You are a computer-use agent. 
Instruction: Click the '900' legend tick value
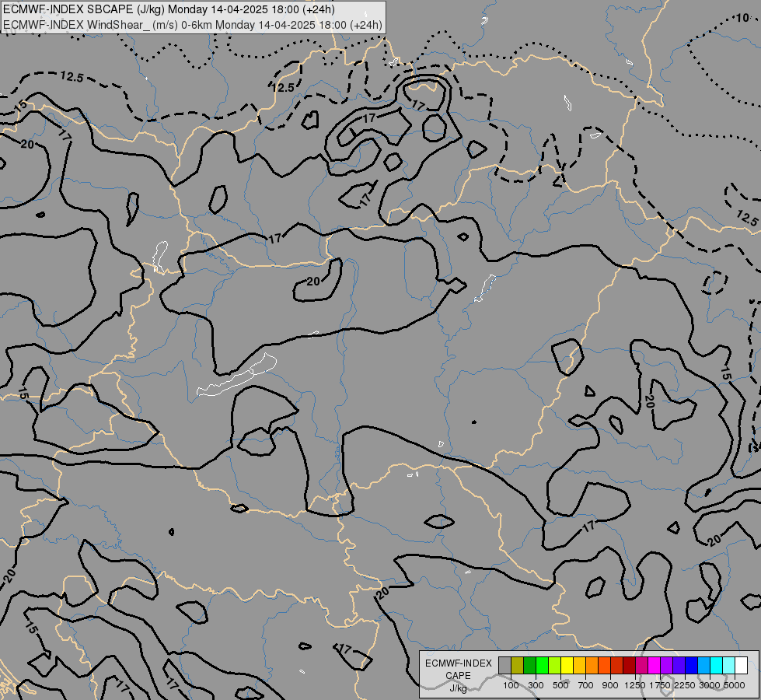[x=610, y=685]
